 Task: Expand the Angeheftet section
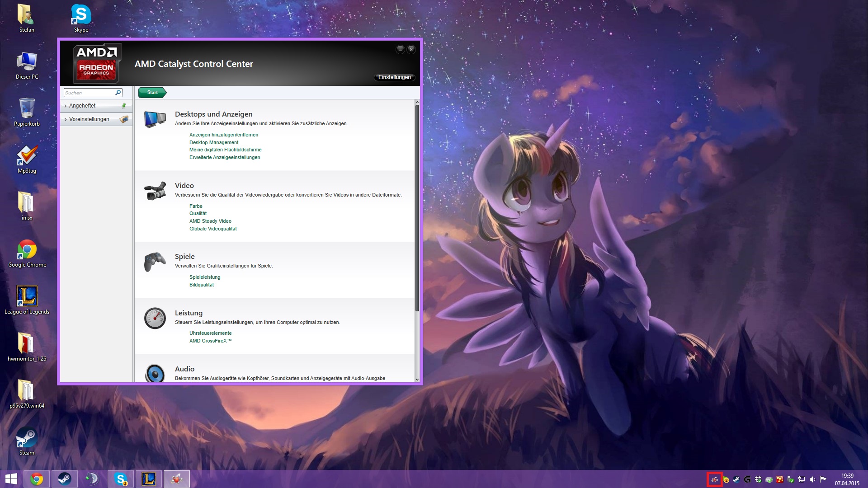pos(96,106)
